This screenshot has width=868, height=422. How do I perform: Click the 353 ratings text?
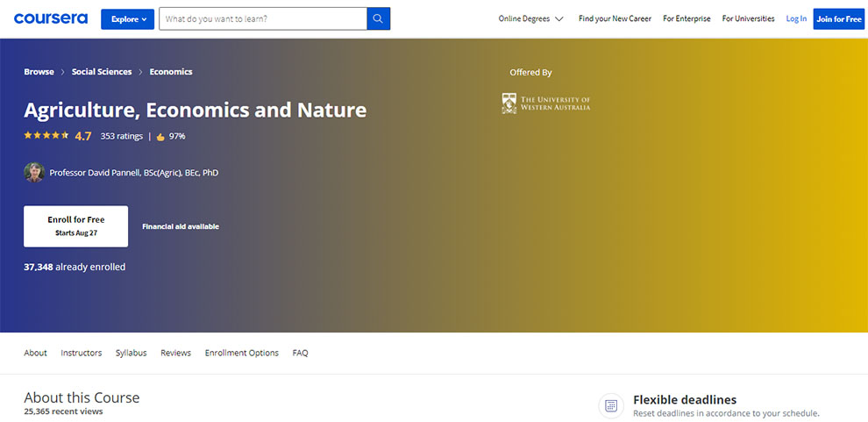pos(121,136)
